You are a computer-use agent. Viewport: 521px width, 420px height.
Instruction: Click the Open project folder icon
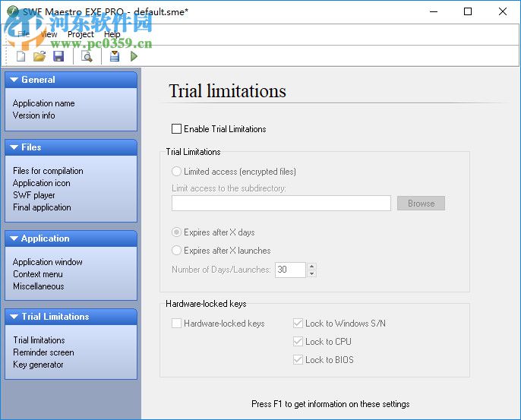pos(39,56)
